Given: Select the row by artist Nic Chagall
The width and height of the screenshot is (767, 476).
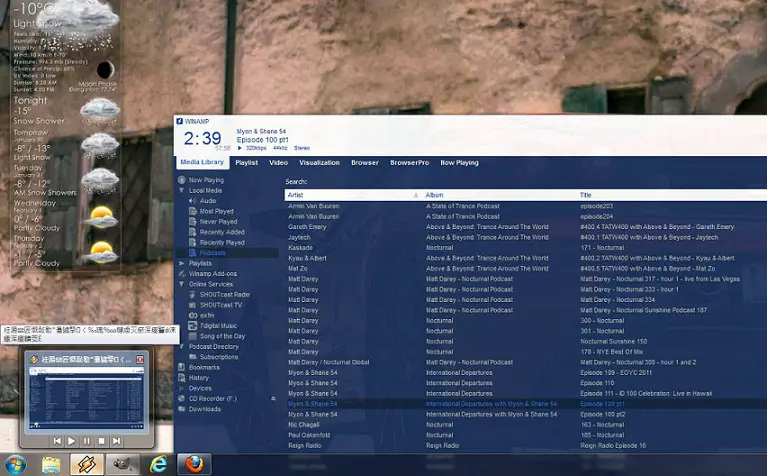Looking at the screenshot, I should (525, 425).
